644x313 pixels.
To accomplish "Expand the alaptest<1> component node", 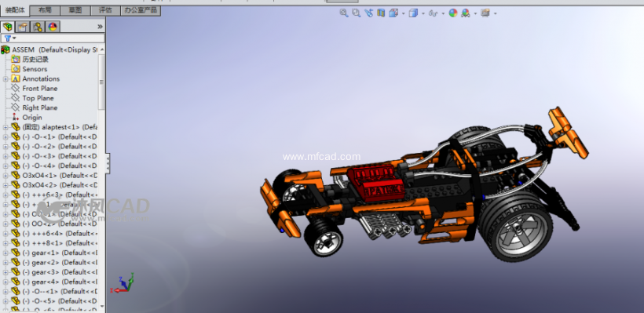I will 5,127.
